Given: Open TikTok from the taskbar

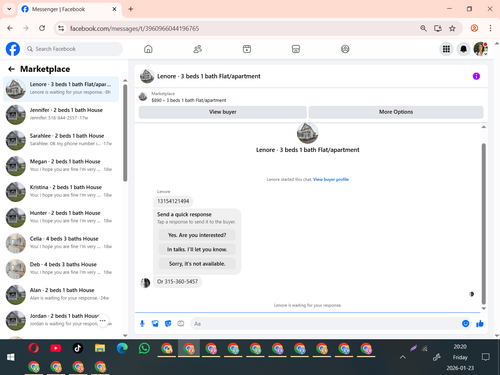Looking at the screenshot, I should pos(78,348).
